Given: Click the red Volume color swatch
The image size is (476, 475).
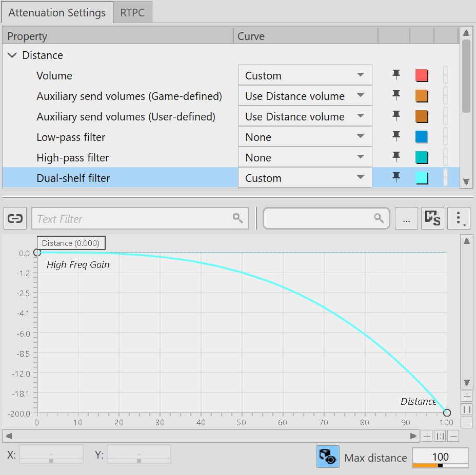Looking at the screenshot, I should [x=421, y=76].
